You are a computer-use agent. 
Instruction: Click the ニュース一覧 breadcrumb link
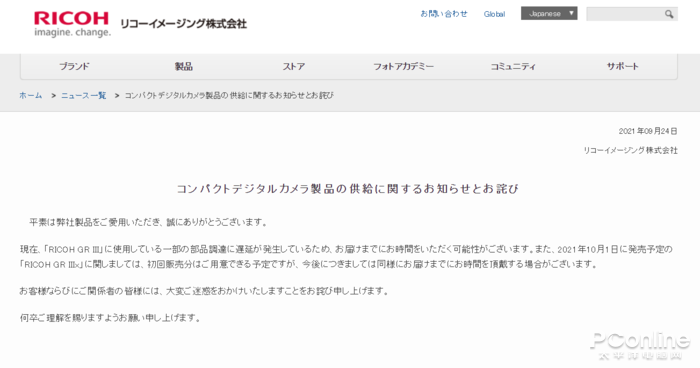tap(83, 96)
